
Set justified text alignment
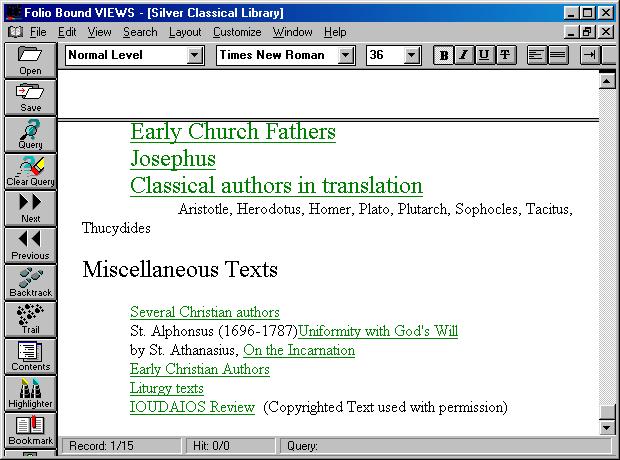[558, 55]
